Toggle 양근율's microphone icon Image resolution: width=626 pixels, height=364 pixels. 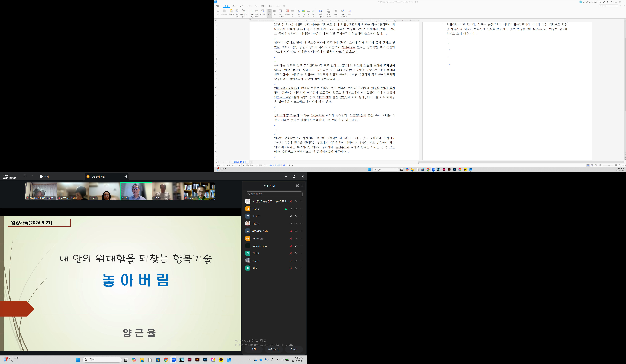[291, 209]
